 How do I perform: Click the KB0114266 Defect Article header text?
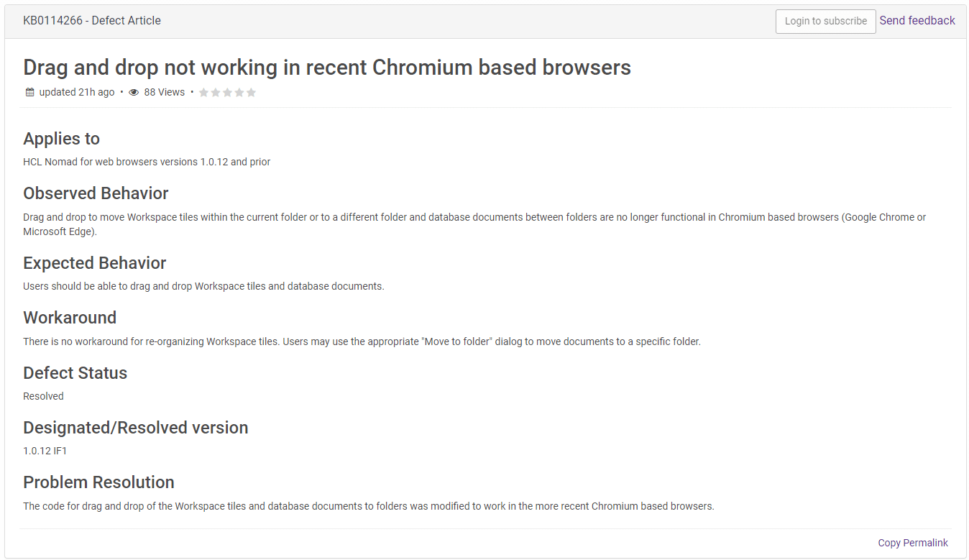(92, 20)
